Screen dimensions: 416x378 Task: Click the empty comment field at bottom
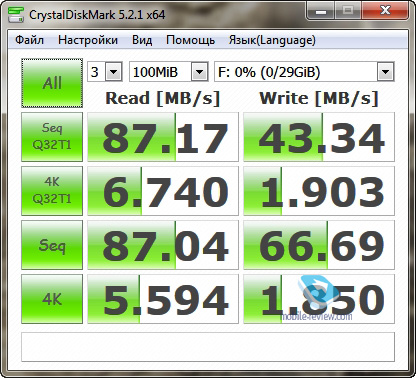point(208,347)
